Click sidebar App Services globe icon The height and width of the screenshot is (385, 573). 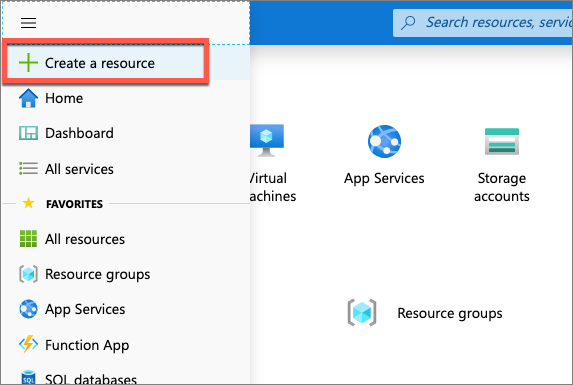(x=28, y=309)
